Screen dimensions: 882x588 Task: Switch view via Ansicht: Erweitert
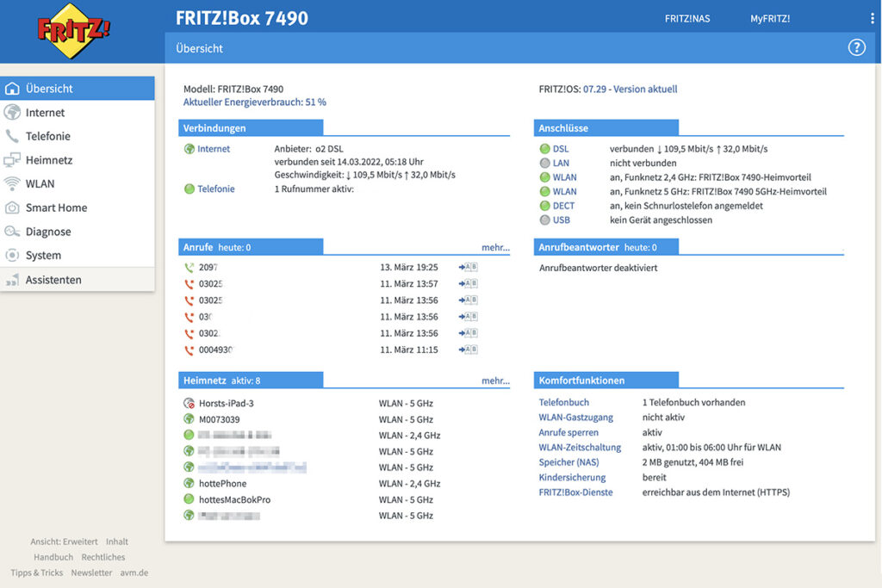[x=64, y=542]
